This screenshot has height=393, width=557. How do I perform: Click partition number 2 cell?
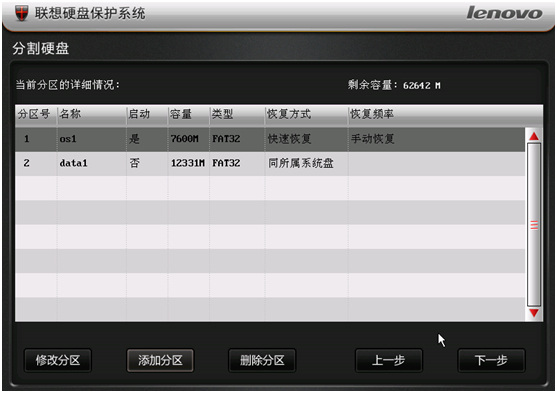pyautogui.click(x=36, y=163)
